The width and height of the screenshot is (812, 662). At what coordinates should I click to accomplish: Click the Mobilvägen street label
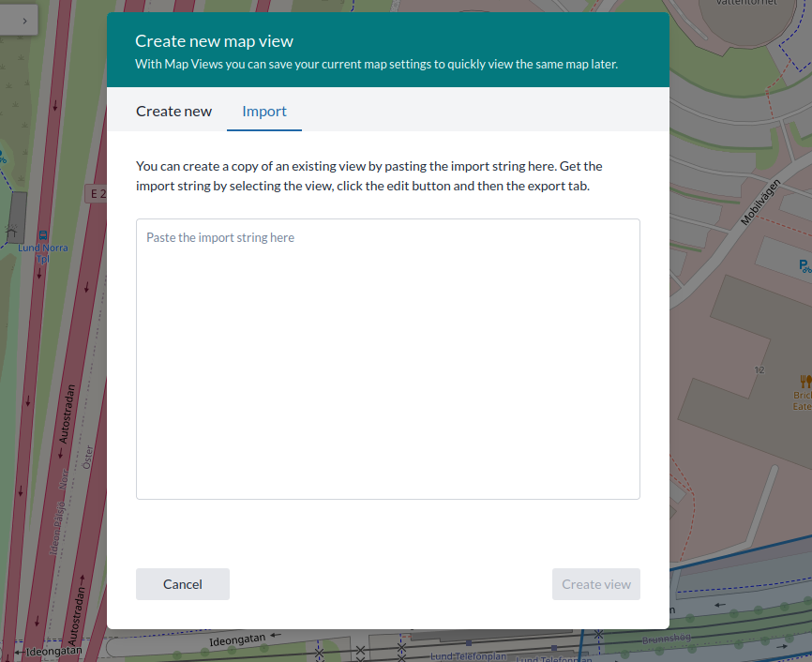(x=760, y=203)
